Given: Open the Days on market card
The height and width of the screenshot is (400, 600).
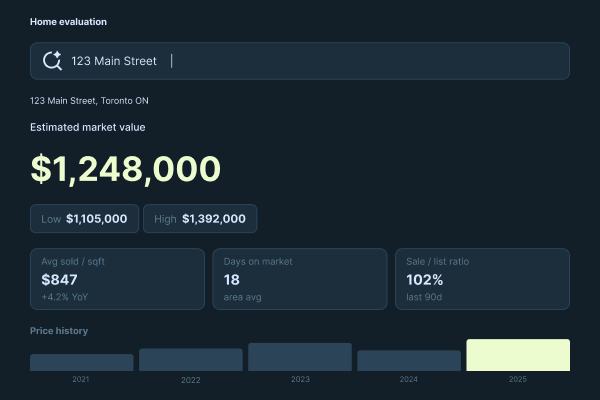Looking at the screenshot, I should [x=300, y=279].
